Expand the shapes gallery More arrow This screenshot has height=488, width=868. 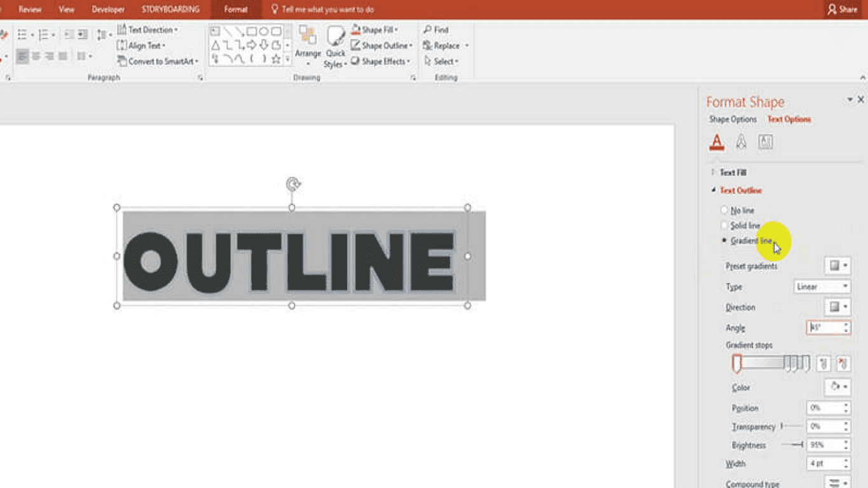287,59
